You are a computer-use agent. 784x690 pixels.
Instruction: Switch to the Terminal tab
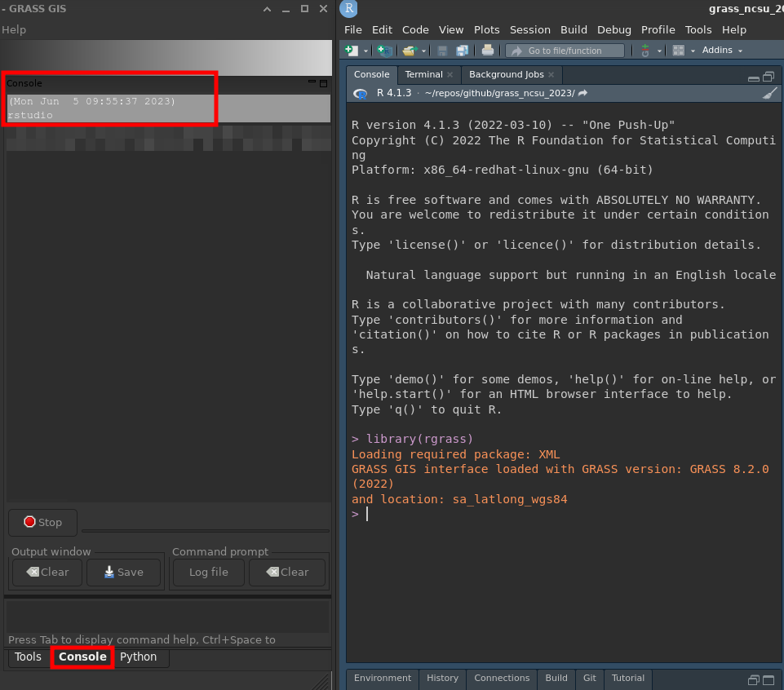[x=423, y=74]
